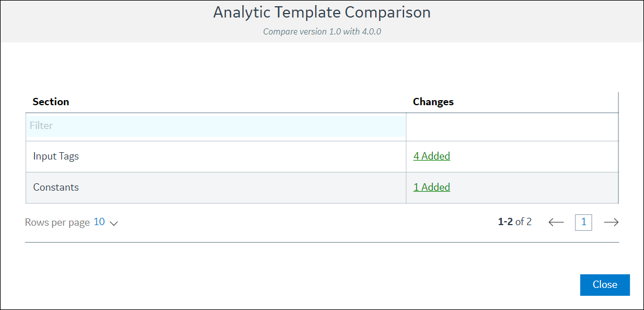Select the Input Tags row

click(x=322, y=157)
